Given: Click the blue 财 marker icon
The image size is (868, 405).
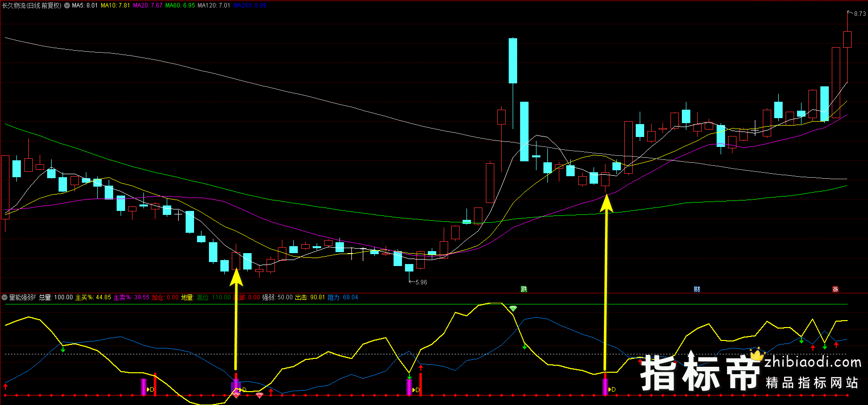Looking at the screenshot, I should (x=697, y=289).
